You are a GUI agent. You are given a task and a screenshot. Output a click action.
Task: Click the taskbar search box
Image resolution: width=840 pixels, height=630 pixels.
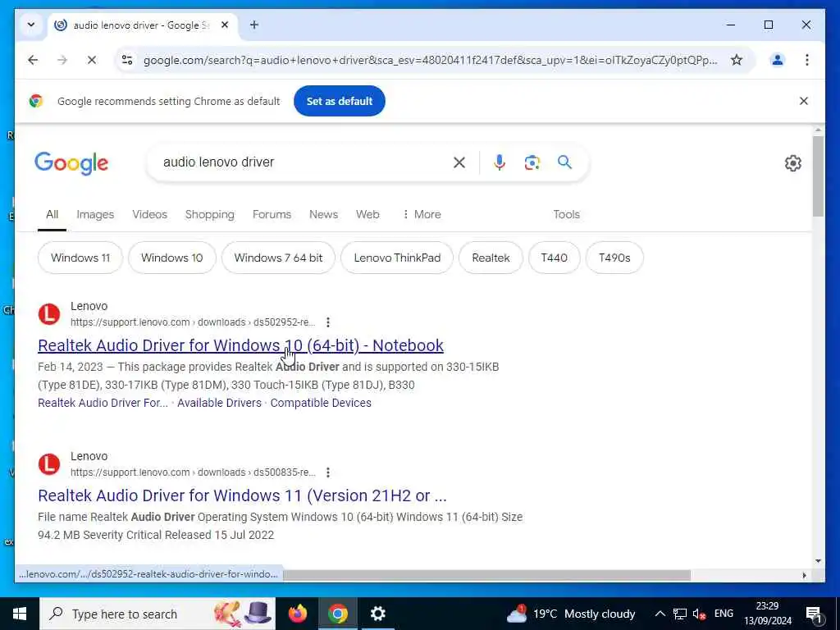click(x=157, y=614)
